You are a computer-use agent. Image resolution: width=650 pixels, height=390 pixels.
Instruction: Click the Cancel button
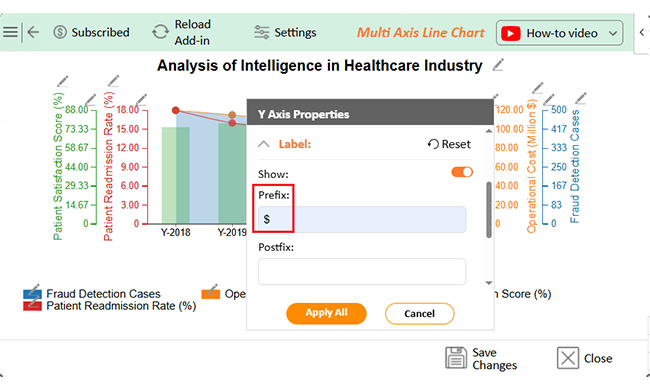tap(420, 313)
